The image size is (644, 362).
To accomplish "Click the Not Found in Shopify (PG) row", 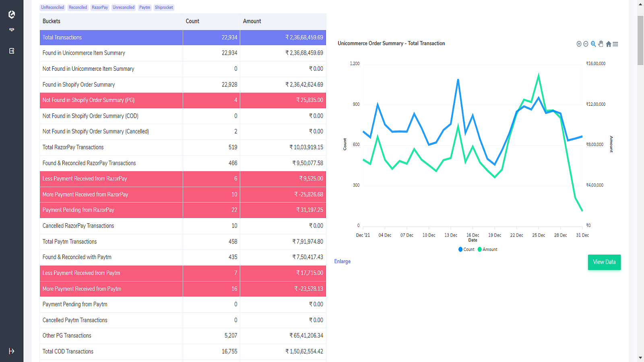I will coord(183,100).
